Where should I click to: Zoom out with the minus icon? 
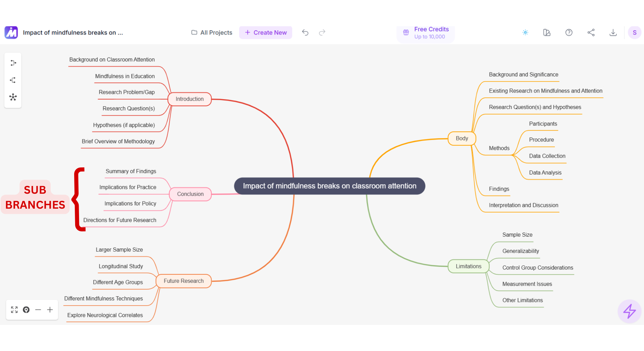pos(38,310)
